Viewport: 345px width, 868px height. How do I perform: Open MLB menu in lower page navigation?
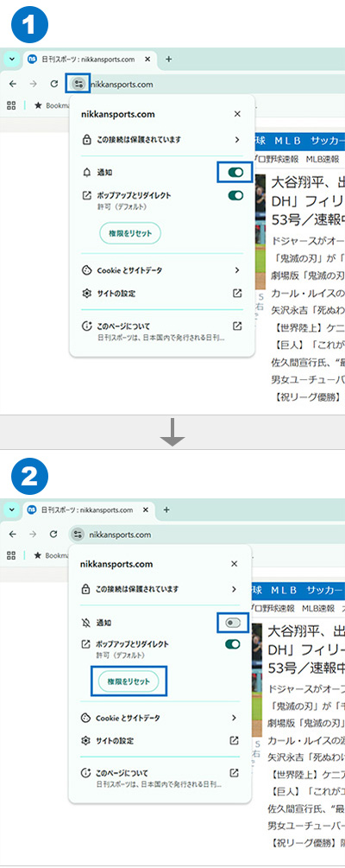point(282,590)
